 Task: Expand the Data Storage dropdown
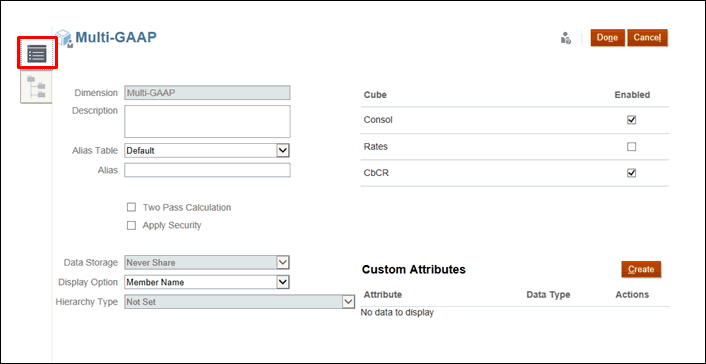click(207, 262)
